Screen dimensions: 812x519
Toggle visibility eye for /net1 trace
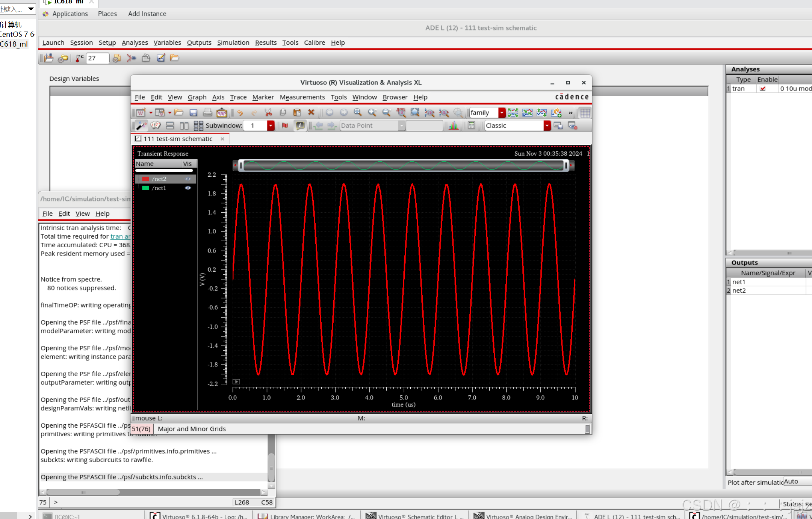click(188, 188)
